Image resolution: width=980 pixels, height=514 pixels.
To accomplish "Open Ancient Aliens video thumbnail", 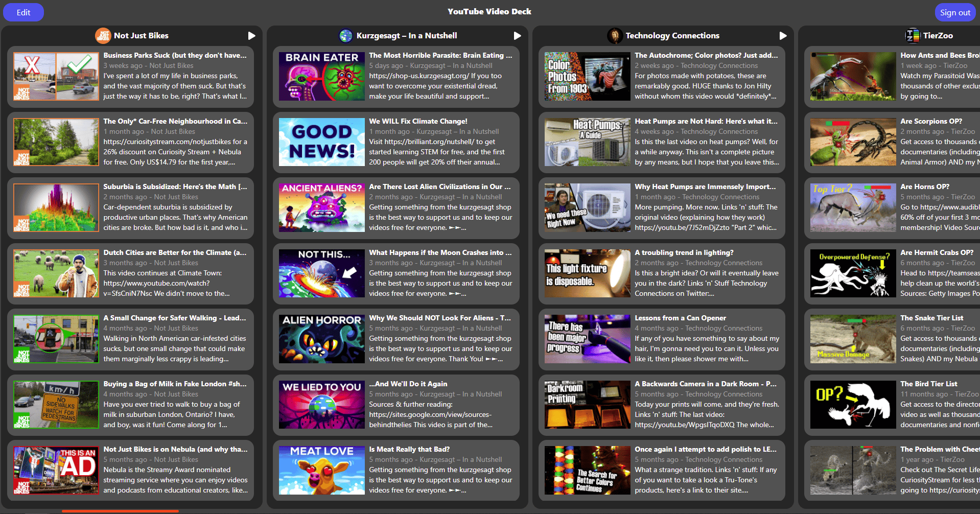I will pyautogui.click(x=322, y=207).
